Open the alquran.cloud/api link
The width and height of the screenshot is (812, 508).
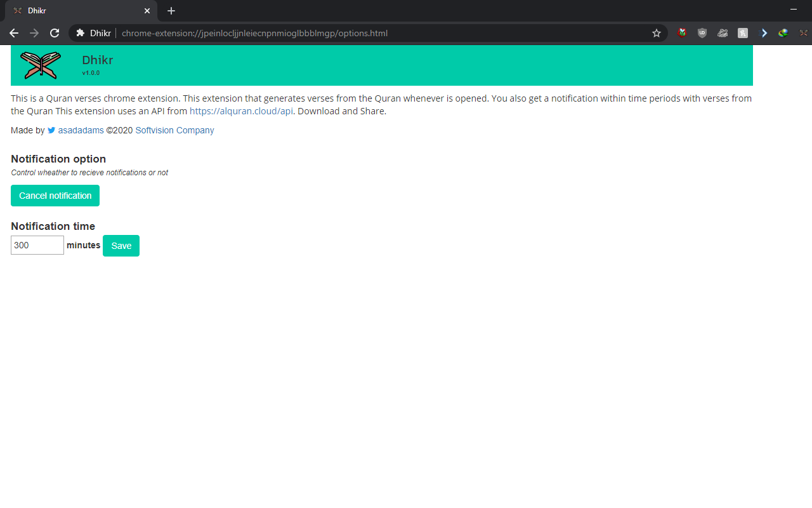click(x=241, y=111)
